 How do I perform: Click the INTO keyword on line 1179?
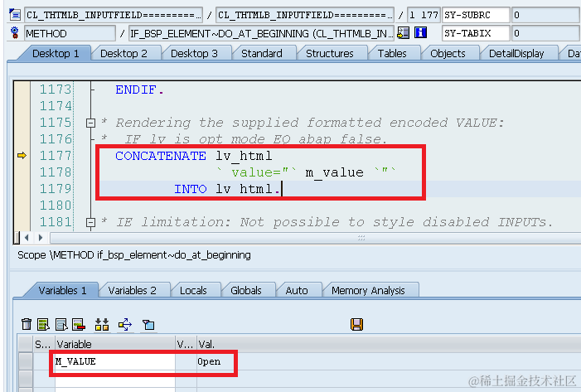(x=190, y=189)
